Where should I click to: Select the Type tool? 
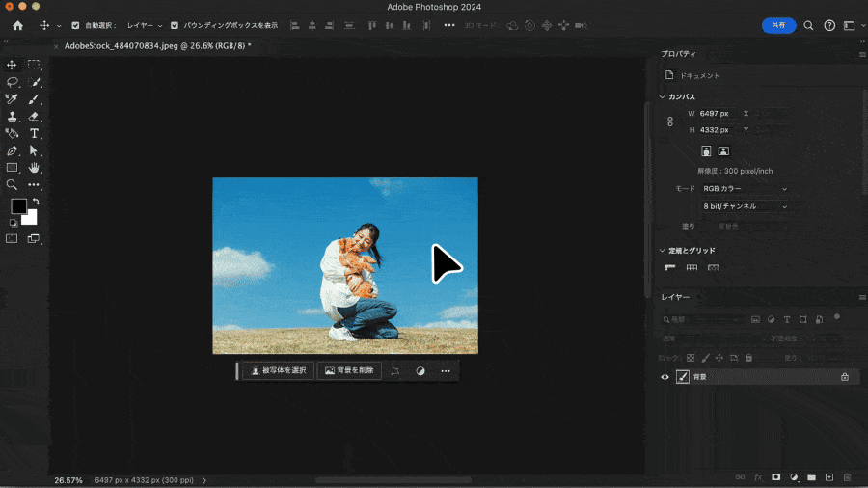[34, 133]
